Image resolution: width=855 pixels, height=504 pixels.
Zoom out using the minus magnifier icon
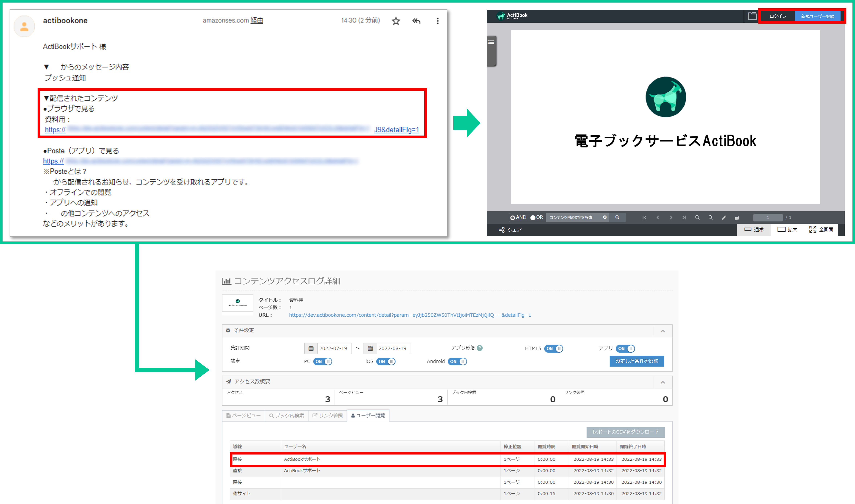pos(710,217)
